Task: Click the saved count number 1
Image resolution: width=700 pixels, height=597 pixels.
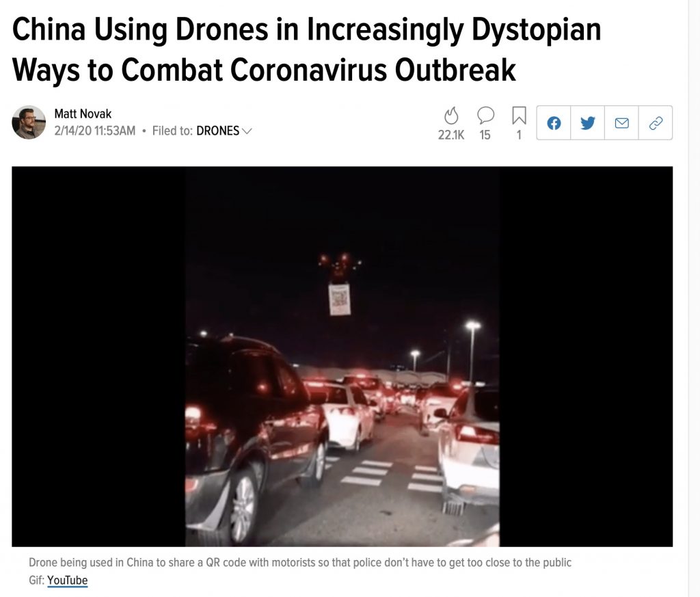Action: [519, 135]
